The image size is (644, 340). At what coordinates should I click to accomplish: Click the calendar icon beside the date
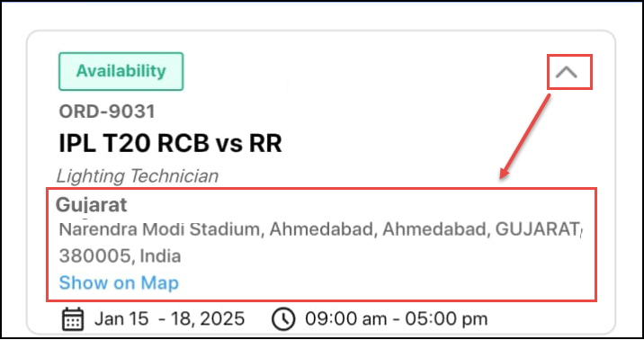[73, 319]
